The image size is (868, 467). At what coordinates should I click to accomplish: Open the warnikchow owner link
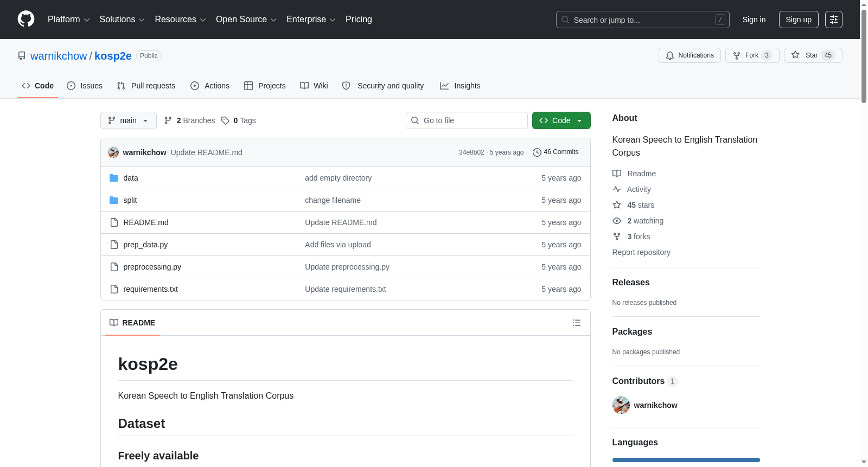tap(59, 56)
